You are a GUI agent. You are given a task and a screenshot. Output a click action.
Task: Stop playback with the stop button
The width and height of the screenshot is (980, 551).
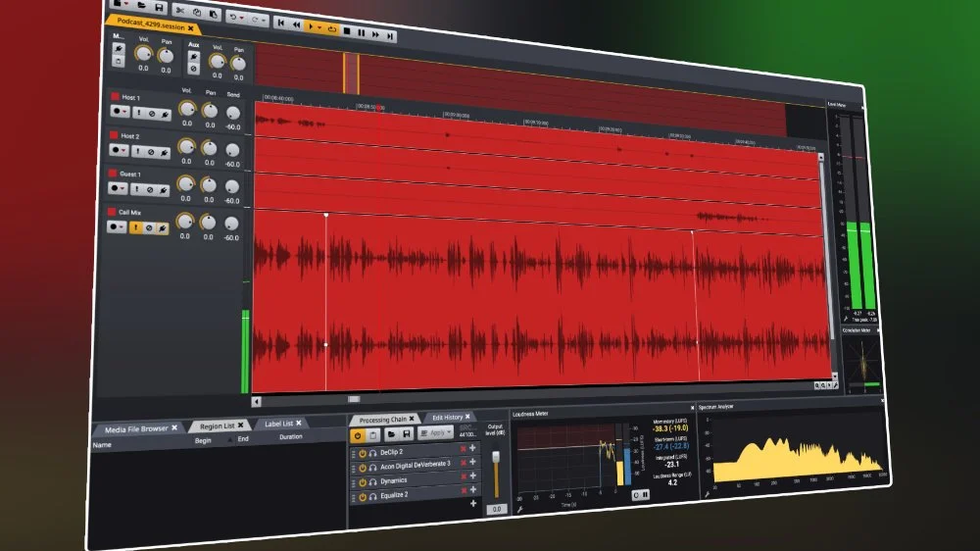click(347, 30)
